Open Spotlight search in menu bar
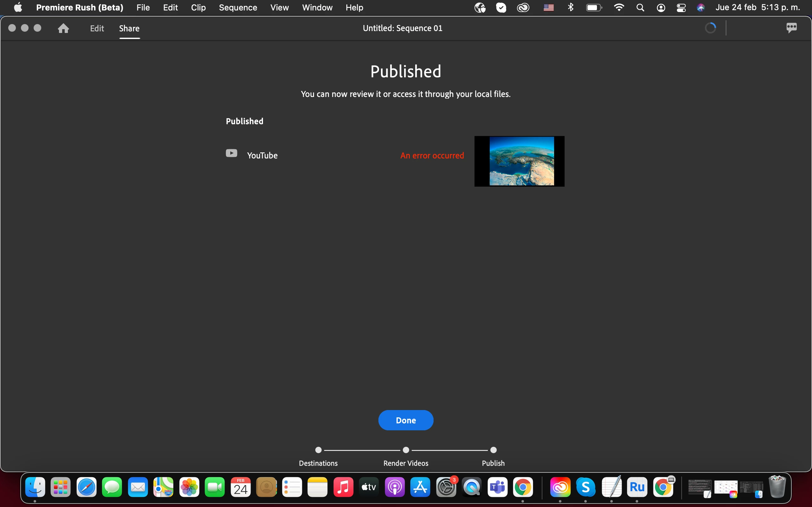Image resolution: width=812 pixels, height=507 pixels. pyautogui.click(x=640, y=7)
